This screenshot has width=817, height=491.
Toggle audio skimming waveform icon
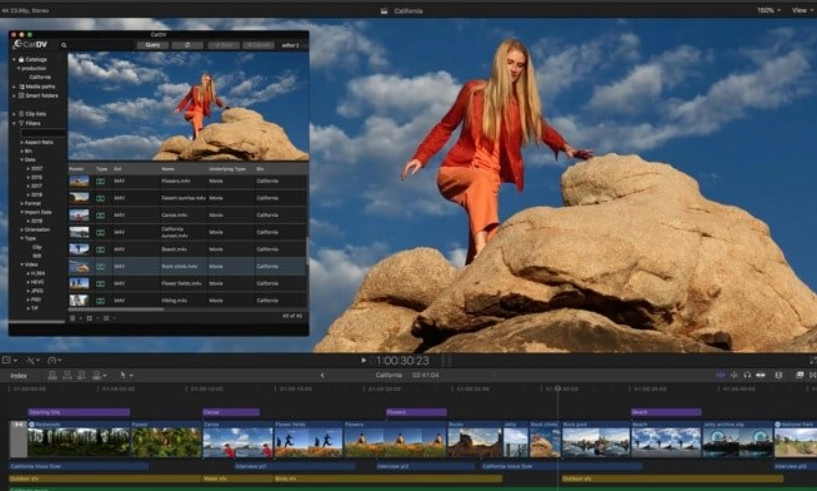point(734,375)
